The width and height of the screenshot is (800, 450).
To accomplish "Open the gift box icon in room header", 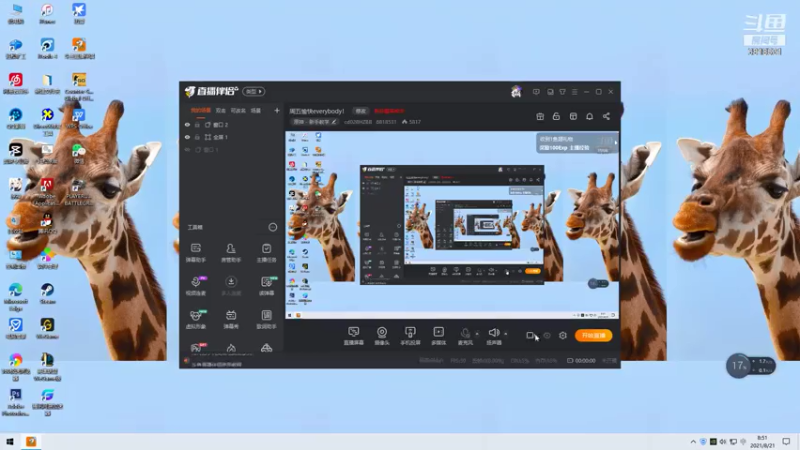I will pyautogui.click(x=540, y=116).
